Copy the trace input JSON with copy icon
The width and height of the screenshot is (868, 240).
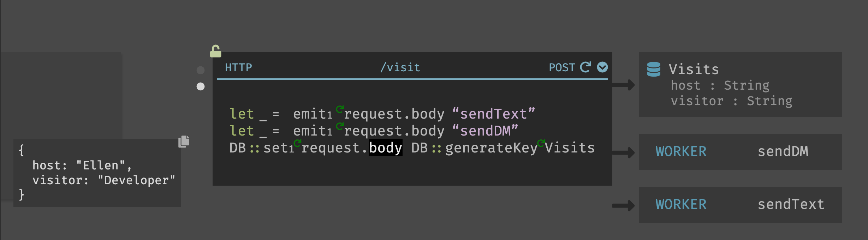[184, 142]
